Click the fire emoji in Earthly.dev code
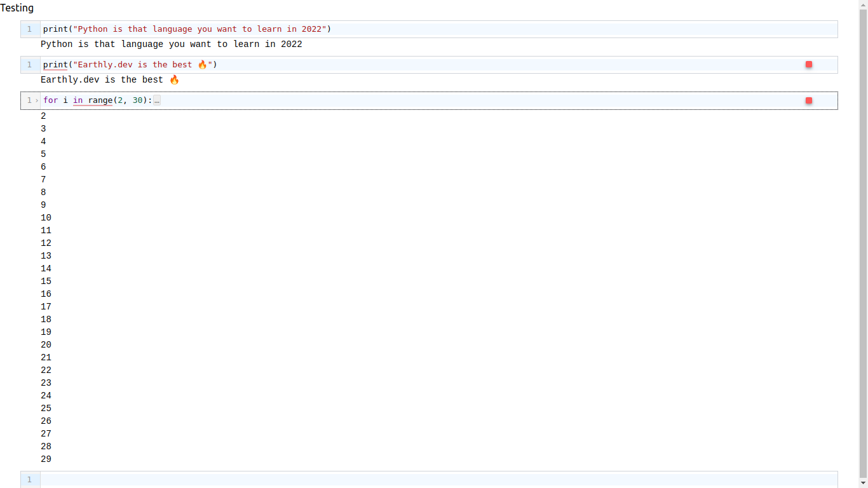The height and width of the screenshot is (488, 868). [x=202, y=65]
